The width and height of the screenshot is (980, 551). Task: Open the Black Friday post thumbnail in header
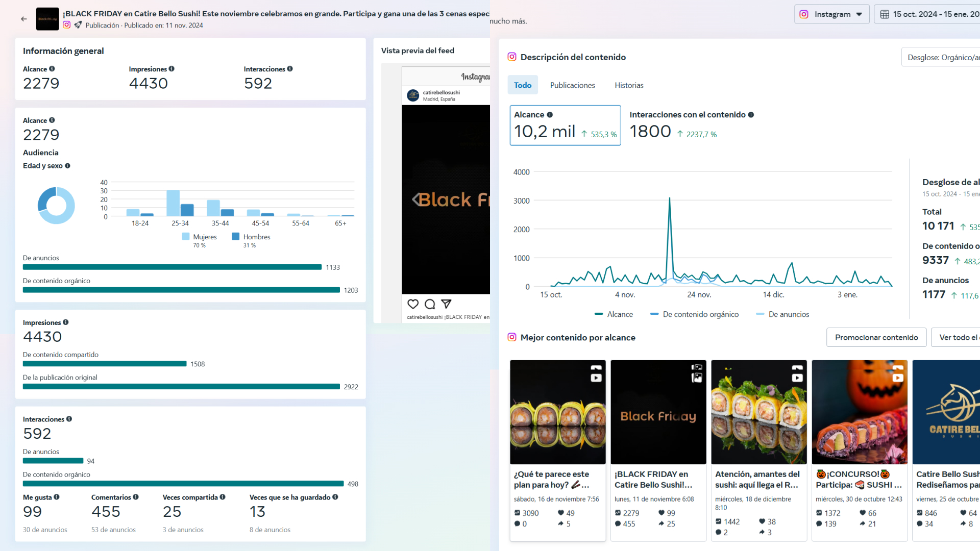click(x=47, y=19)
